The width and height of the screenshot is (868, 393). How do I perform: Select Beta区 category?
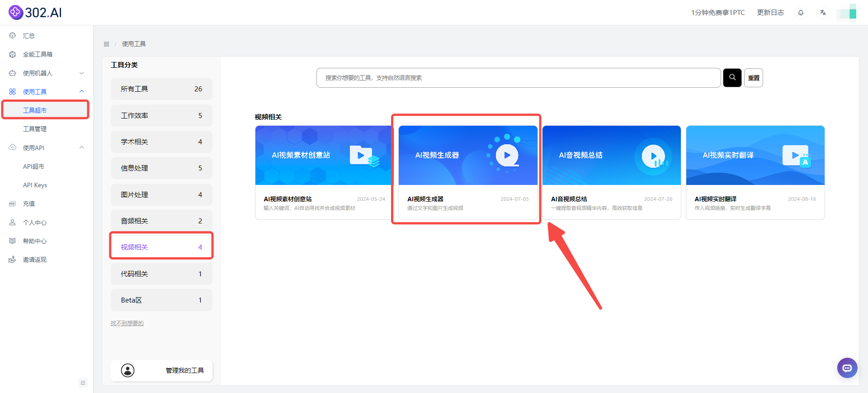click(161, 300)
